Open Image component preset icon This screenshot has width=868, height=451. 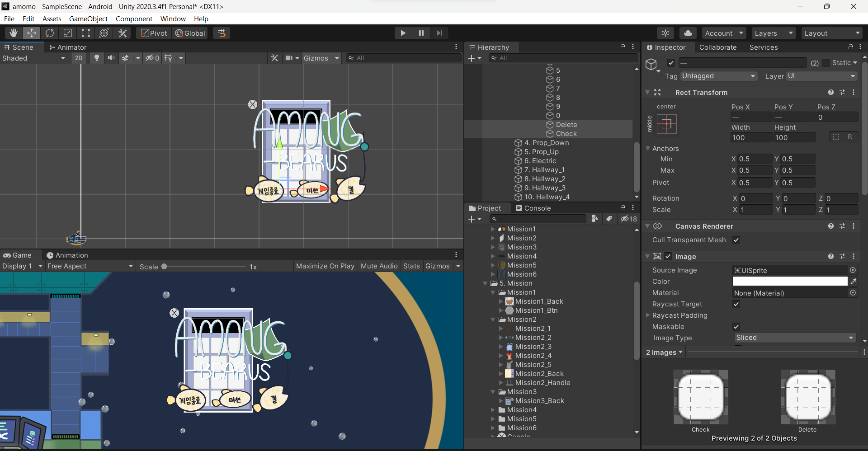pos(842,256)
